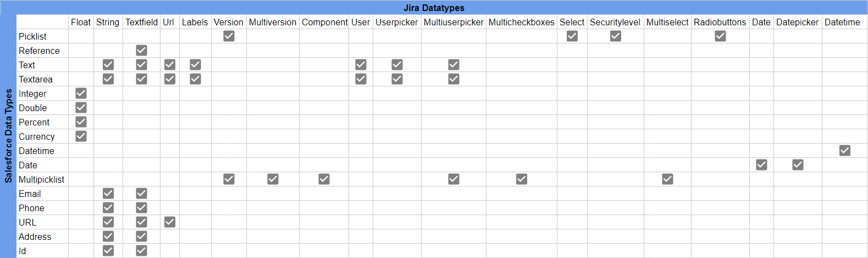The height and width of the screenshot is (258, 868).
Task: Toggle Integer row Float checkbox
Action: click(x=81, y=93)
